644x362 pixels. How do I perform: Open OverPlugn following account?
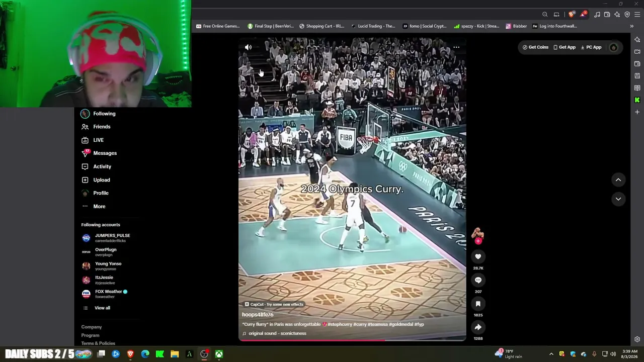(x=99, y=252)
